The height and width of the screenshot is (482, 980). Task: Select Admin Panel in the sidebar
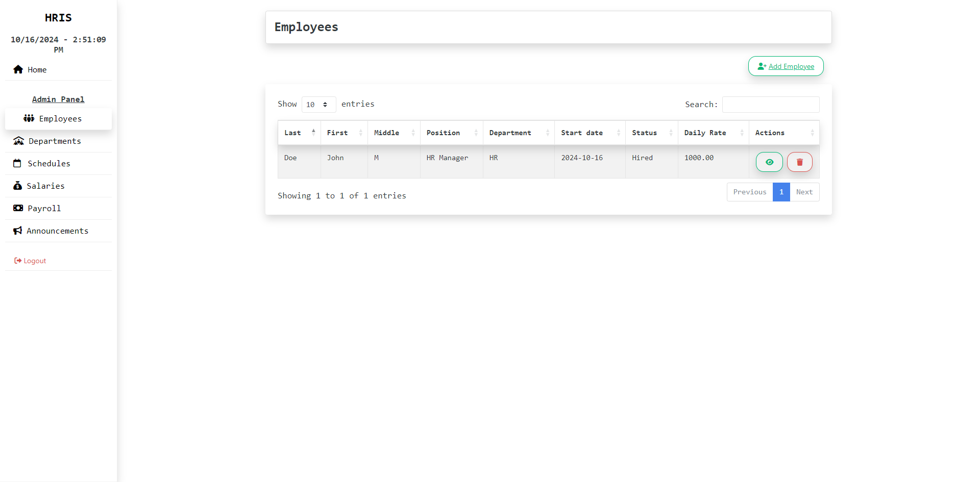pyautogui.click(x=58, y=99)
